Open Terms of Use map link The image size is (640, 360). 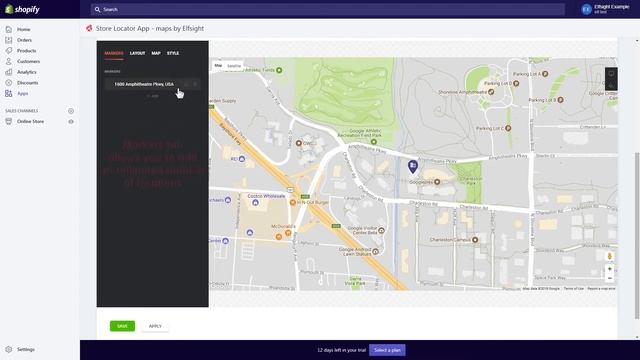(573, 289)
